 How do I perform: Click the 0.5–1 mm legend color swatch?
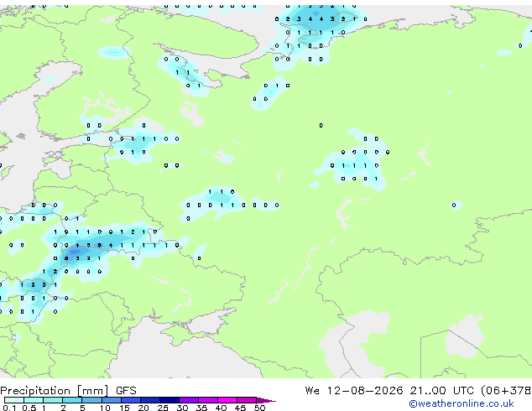34,400
